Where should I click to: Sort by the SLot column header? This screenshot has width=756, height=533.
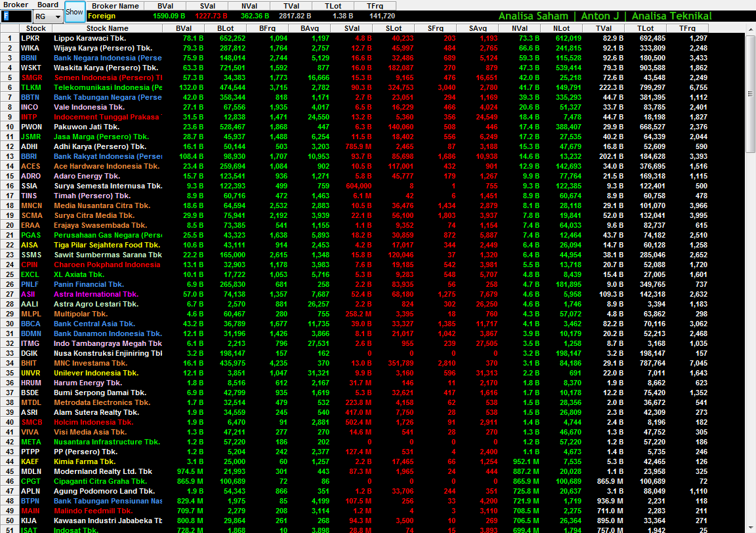pos(394,28)
